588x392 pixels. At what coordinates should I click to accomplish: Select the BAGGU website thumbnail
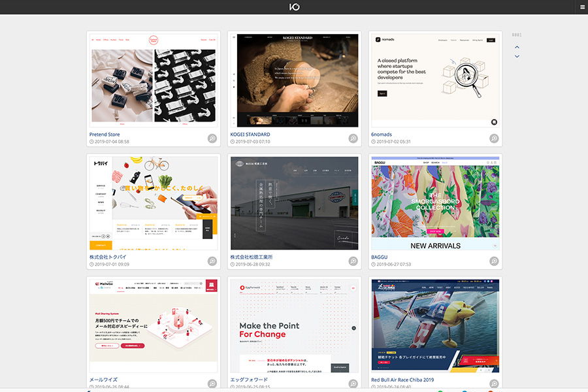435,203
